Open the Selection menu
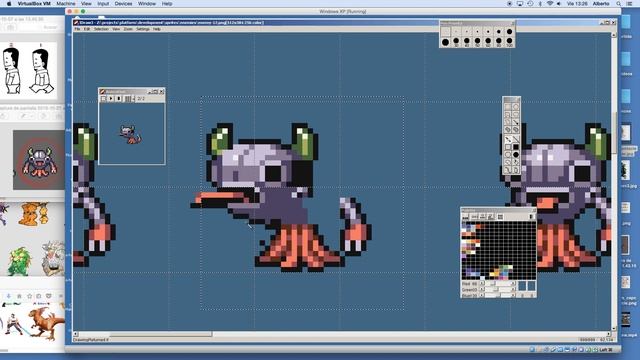The image size is (640, 360). coord(101,29)
